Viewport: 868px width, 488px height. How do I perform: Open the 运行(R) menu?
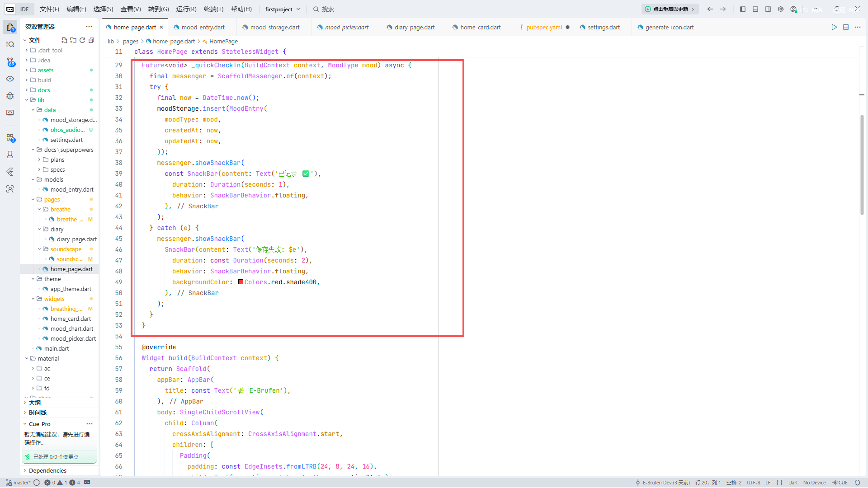pos(186,9)
